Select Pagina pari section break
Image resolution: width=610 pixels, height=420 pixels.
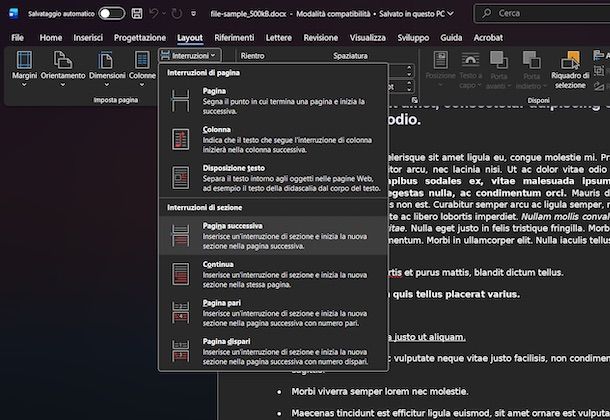click(x=273, y=313)
